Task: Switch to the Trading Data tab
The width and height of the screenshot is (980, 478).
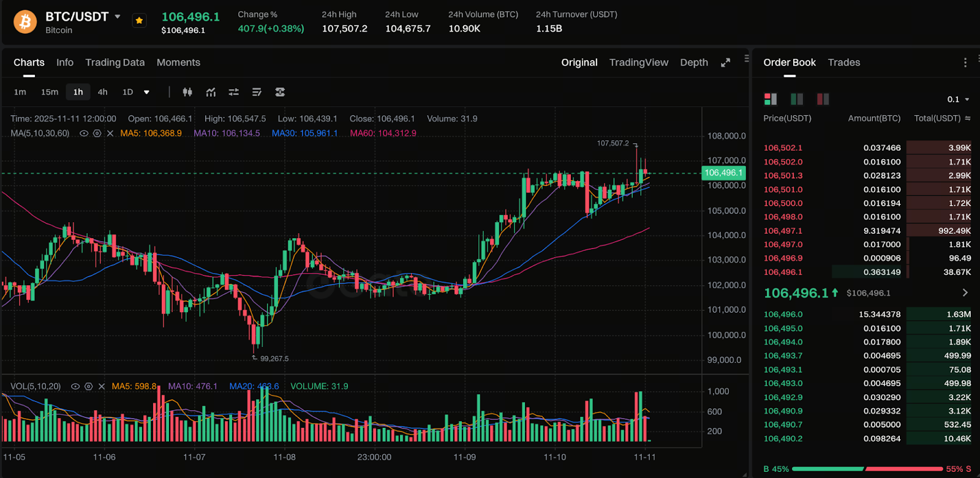Action: pos(115,62)
